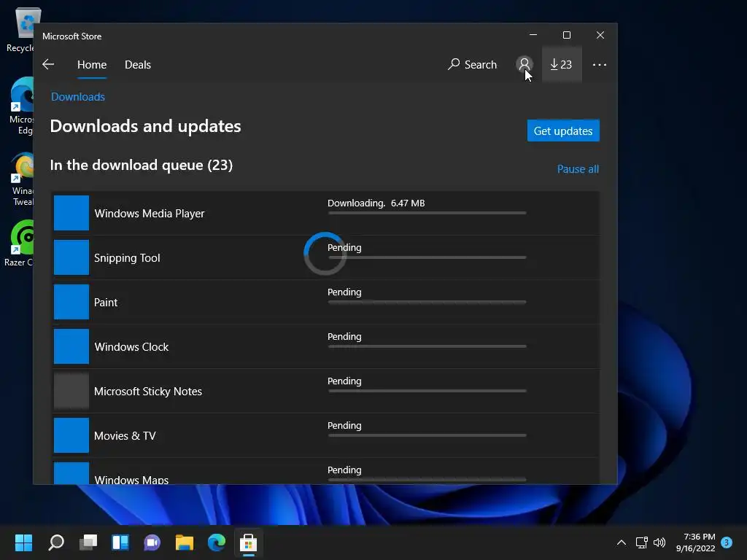747x560 pixels.
Task: Click the Microsoft Sticky Notes tile icon
Action: tap(71, 391)
